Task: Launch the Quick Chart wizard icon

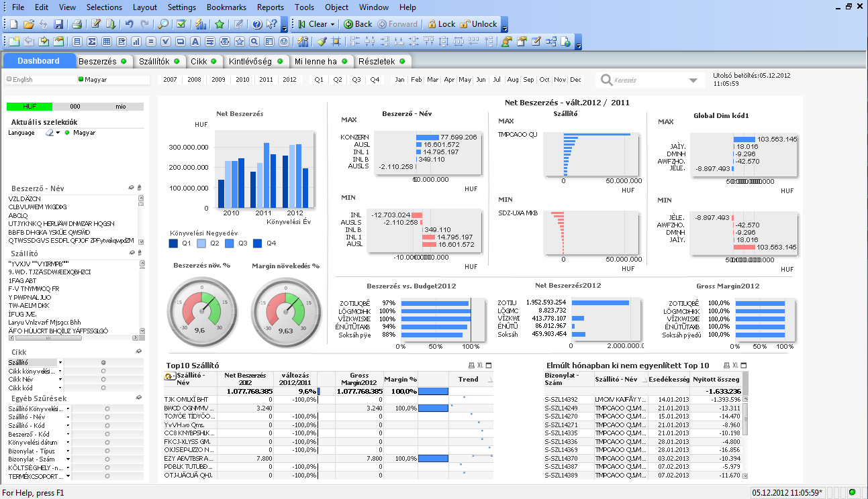Action: [201, 24]
